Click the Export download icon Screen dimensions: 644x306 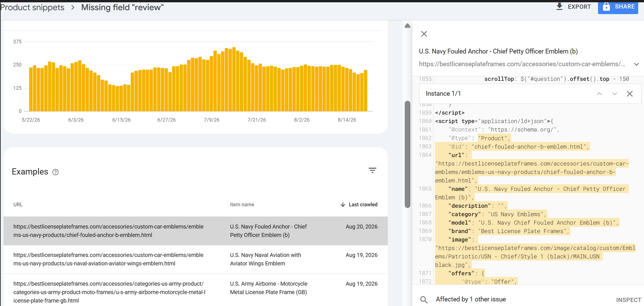[560, 7]
